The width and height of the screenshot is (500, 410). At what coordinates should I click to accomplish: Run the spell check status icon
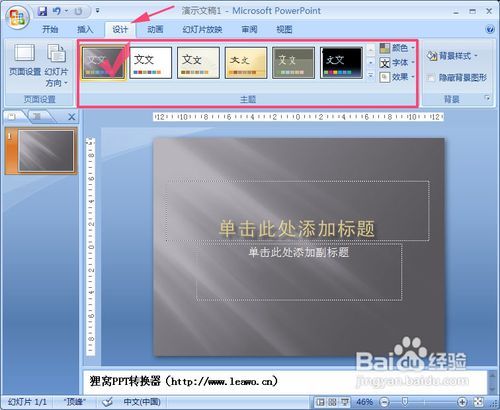pyautogui.click(x=107, y=402)
